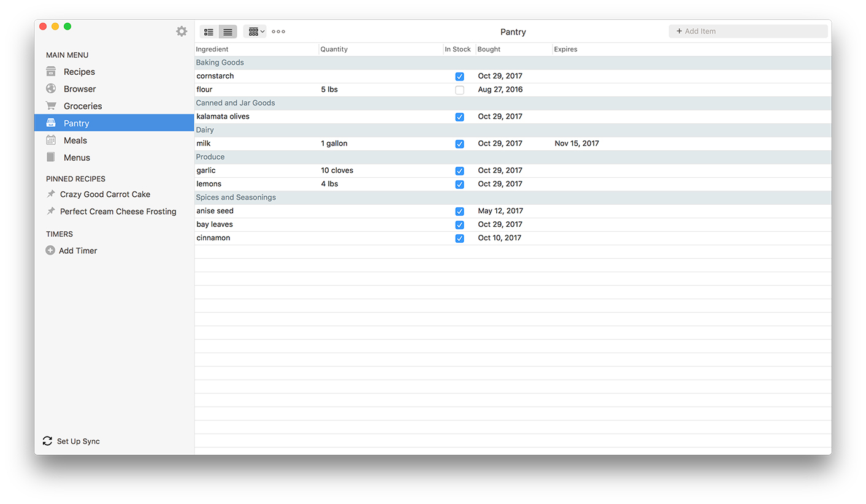The image size is (866, 504).
Task: Click the Set Up Sync icon
Action: click(47, 441)
